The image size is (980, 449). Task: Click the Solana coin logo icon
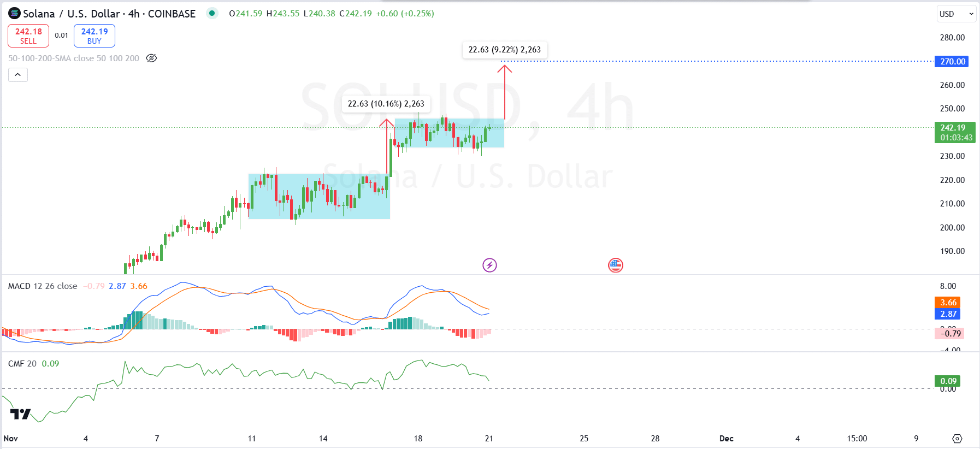tap(14, 14)
